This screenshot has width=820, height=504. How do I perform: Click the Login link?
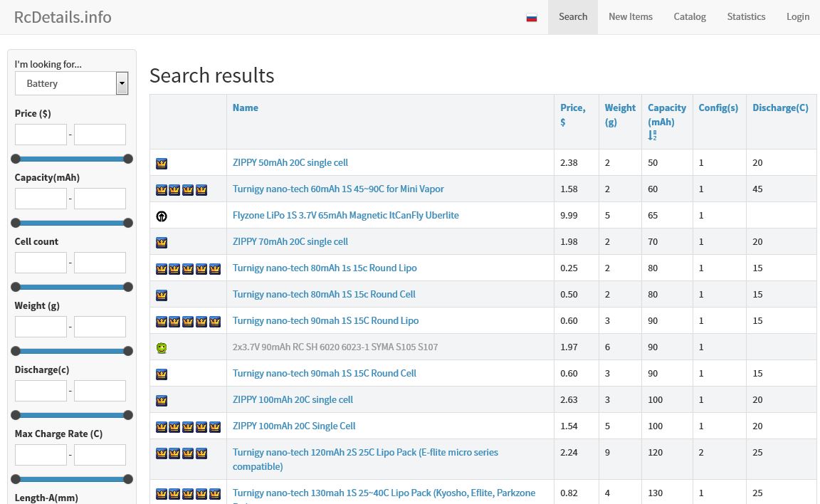797,16
